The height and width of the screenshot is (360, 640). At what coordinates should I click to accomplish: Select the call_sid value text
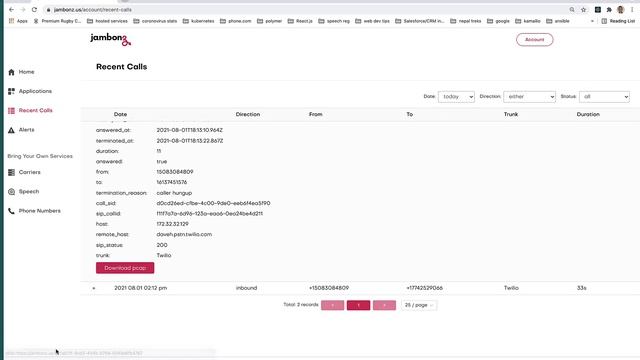point(213,203)
